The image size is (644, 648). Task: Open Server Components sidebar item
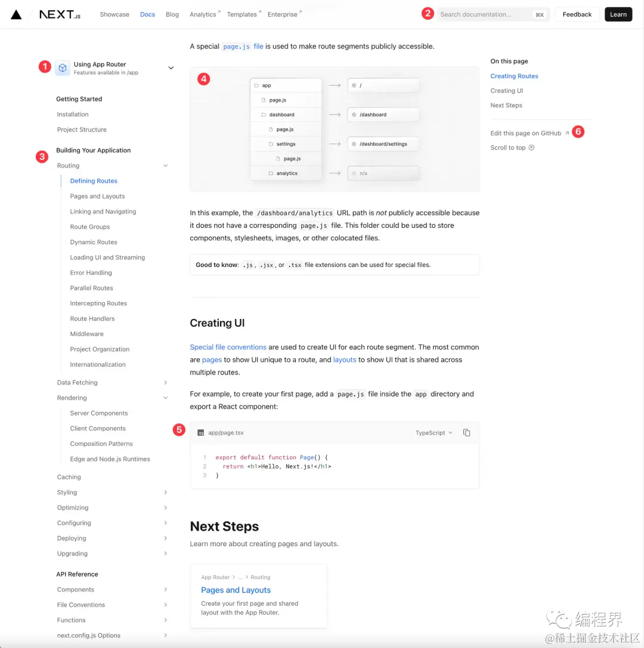(99, 413)
